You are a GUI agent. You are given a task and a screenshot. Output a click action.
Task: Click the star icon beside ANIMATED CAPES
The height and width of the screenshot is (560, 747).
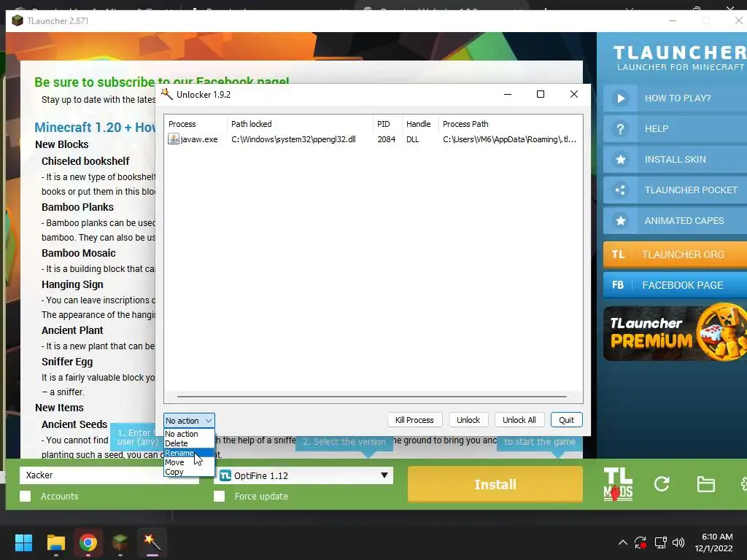pos(620,220)
